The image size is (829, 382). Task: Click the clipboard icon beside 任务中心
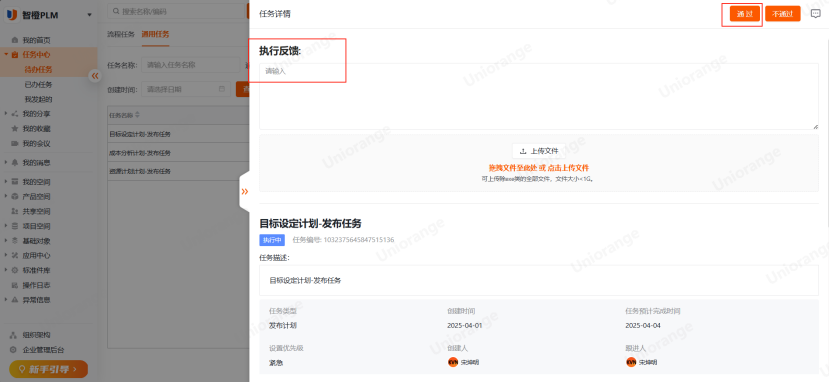(x=15, y=54)
